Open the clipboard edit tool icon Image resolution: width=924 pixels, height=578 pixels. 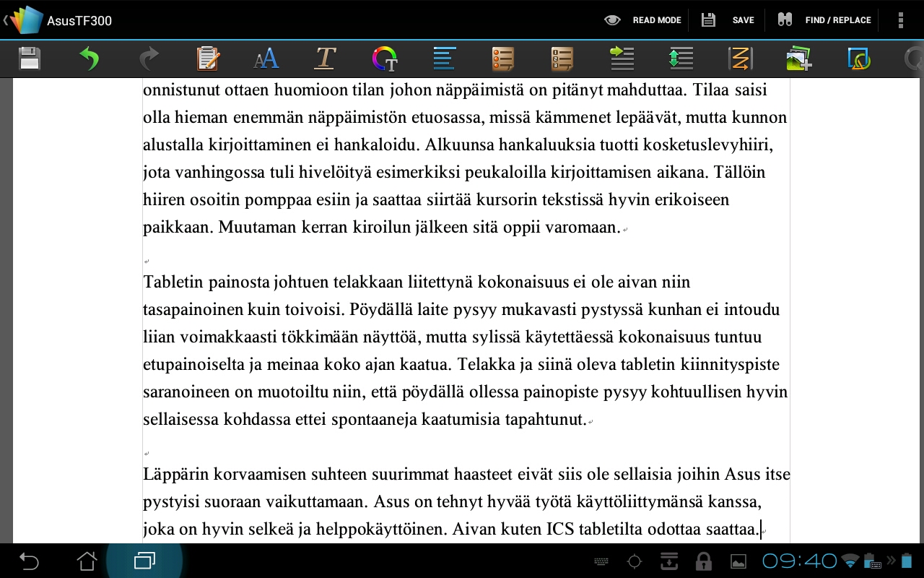click(x=208, y=59)
